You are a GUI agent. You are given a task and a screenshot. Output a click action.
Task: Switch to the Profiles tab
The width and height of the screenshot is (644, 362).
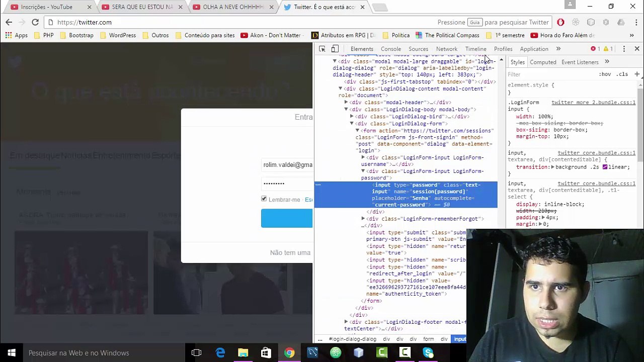(x=503, y=49)
